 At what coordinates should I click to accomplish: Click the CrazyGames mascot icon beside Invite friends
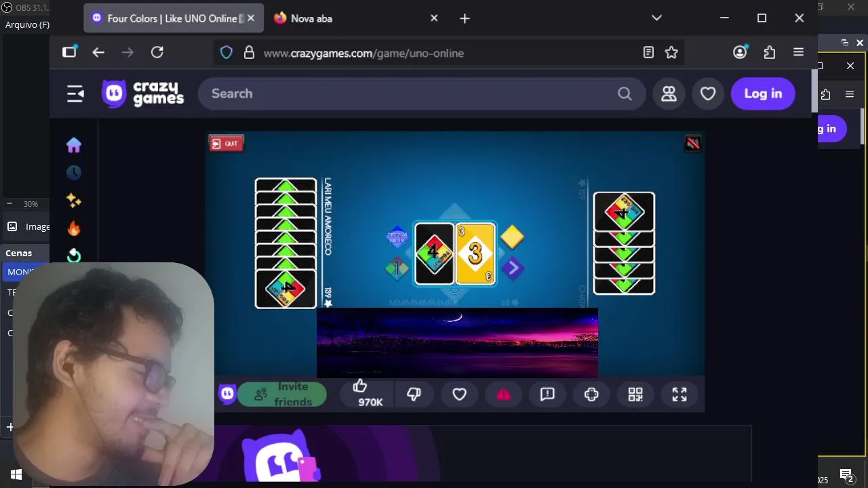tap(228, 394)
